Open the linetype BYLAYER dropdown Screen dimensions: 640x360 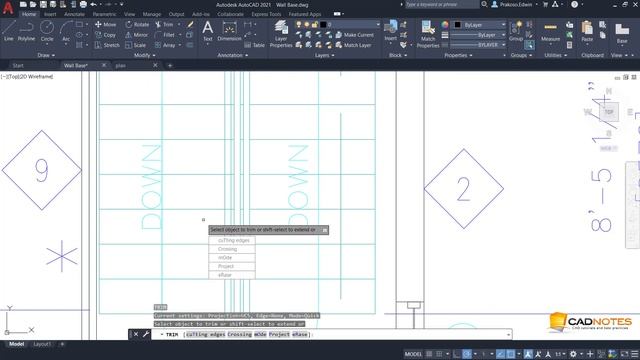[479, 45]
